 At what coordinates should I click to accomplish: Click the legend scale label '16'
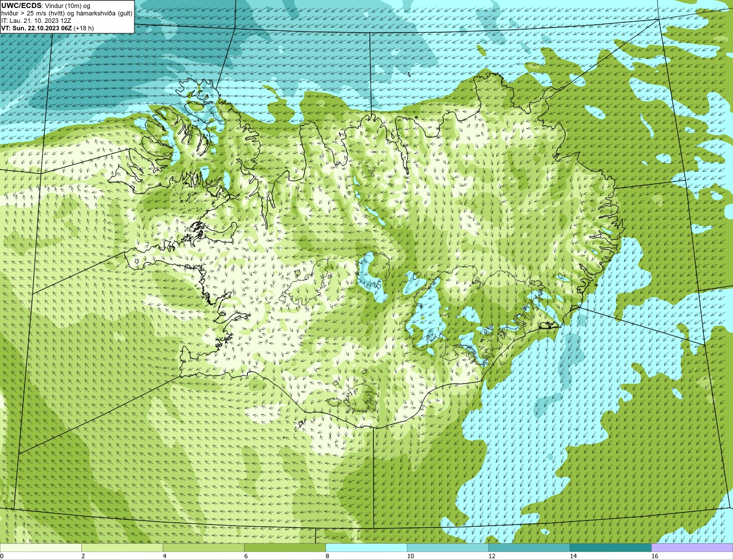[x=654, y=556]
